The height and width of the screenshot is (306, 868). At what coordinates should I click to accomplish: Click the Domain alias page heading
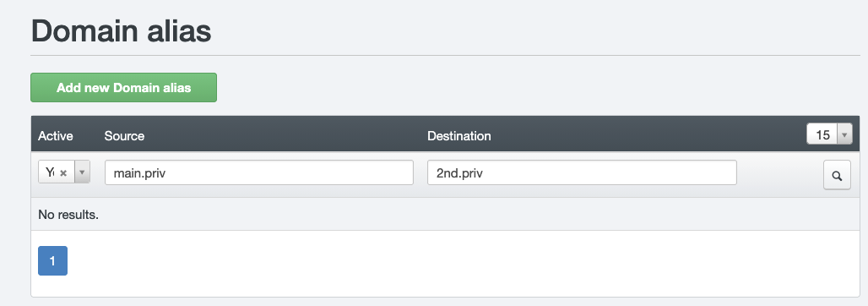click(122, 30)
